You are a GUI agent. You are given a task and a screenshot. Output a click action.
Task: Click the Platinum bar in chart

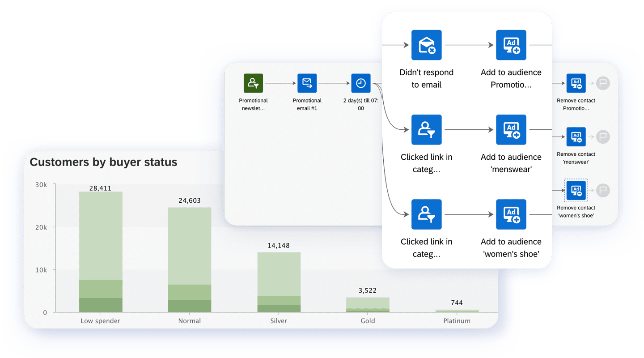click(x=457, y=311)
